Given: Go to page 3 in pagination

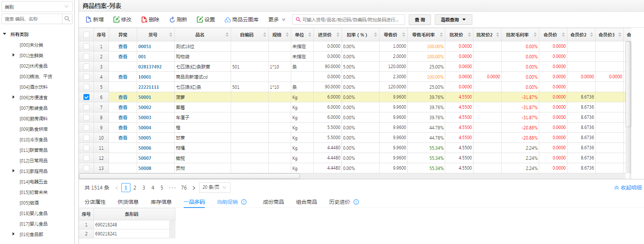Looking at the screenshot, I should coord(144,188).
